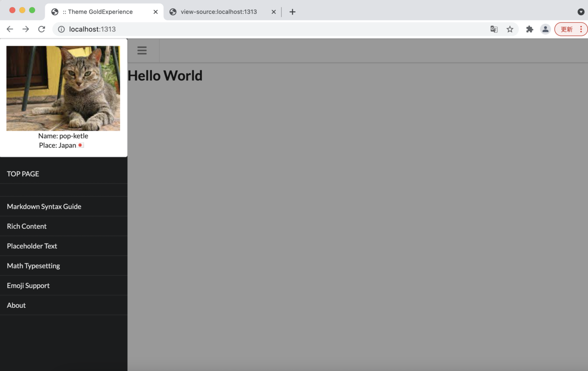Minimize window with yellow button
The image size is (588, 371).
pos(22,10)
